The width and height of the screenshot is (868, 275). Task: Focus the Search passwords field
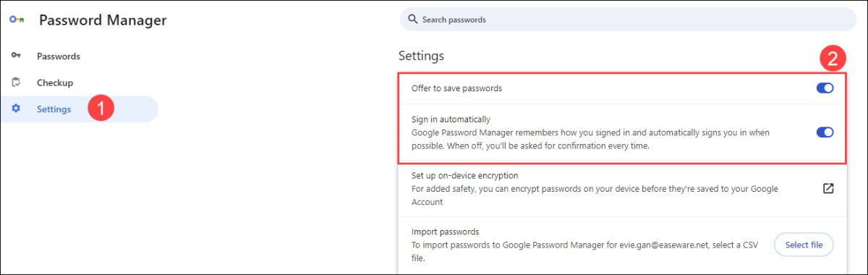tap(628, 20)
